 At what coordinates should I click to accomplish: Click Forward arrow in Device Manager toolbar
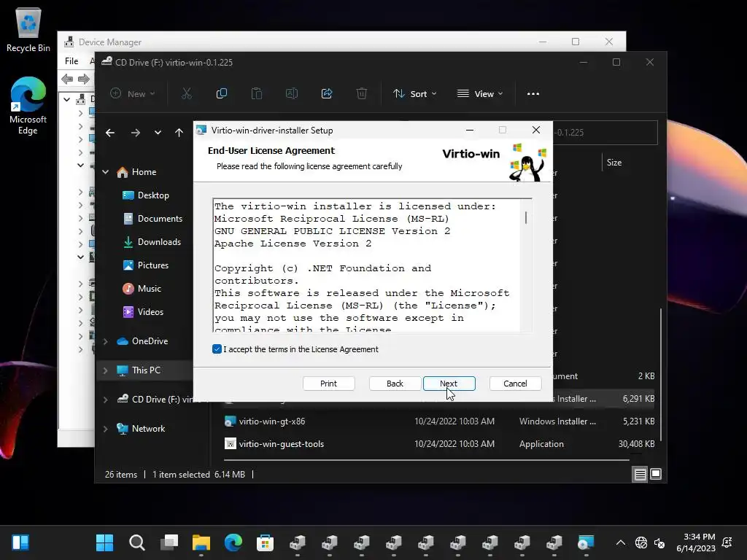pyautogui.click(x=84, y=79)
